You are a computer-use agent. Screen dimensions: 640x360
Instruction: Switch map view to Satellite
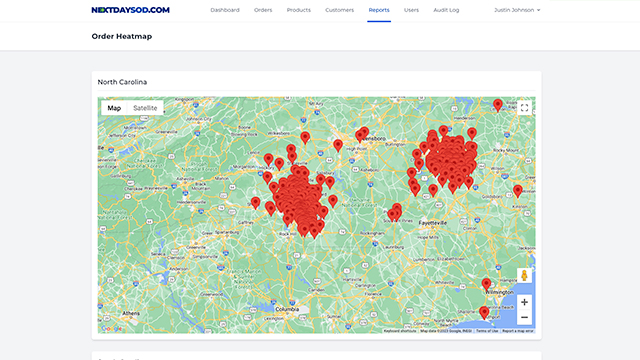point(145,108)
